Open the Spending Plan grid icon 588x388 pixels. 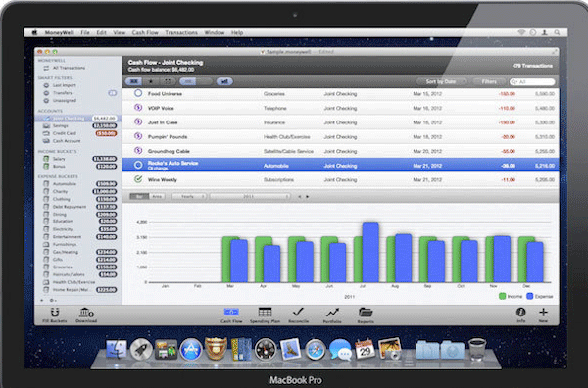265,312
